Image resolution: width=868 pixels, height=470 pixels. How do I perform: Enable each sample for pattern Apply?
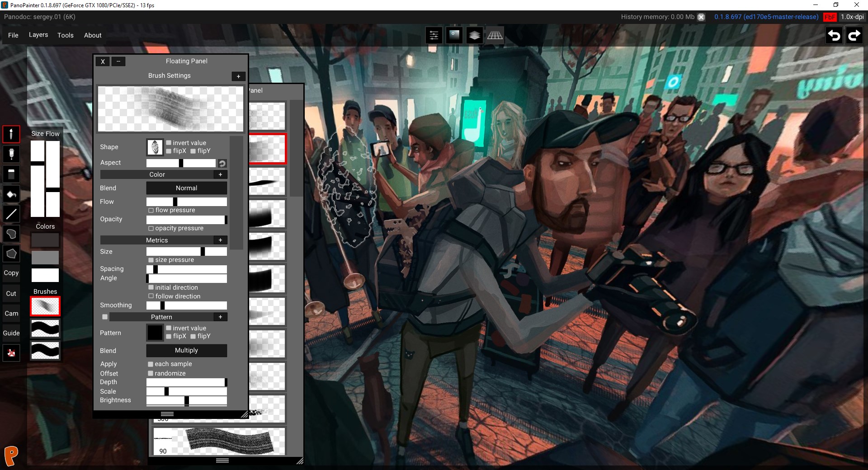click(x=151, y=364)
